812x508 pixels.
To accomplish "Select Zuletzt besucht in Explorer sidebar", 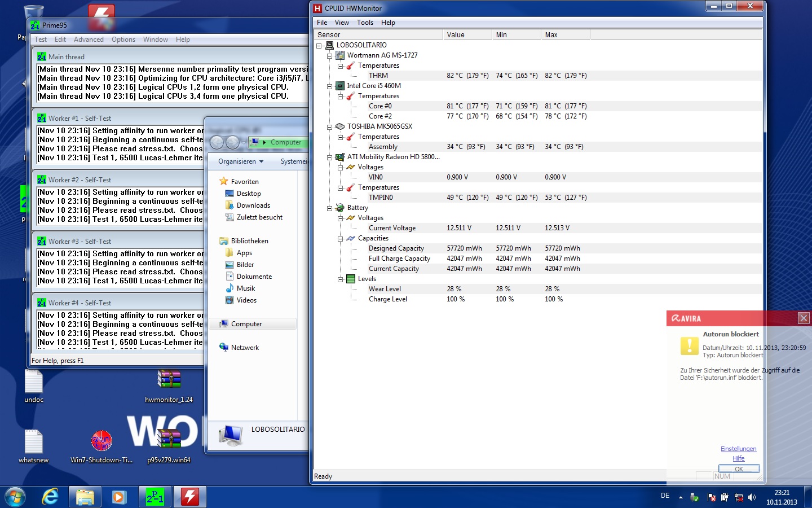I will [x=259, y=217].
